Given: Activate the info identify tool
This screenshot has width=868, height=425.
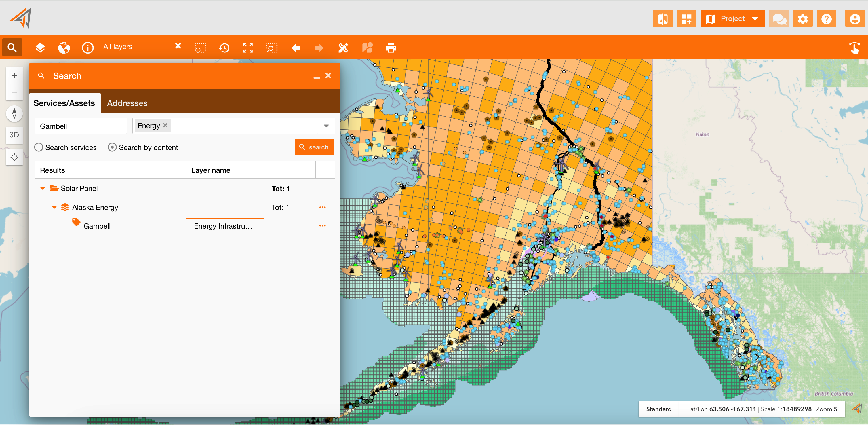Looking at the screenshot, I should 87,48.
